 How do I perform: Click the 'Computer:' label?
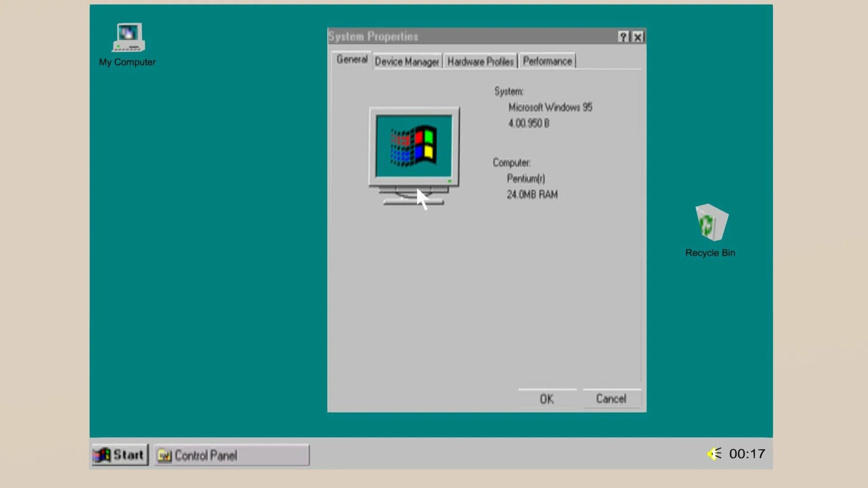tap(511, 163)
